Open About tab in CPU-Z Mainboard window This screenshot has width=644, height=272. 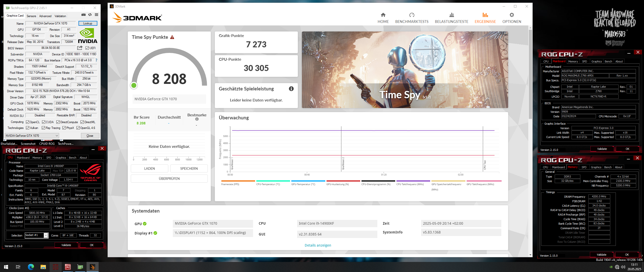pyautogui.click(x=619, y=61)
